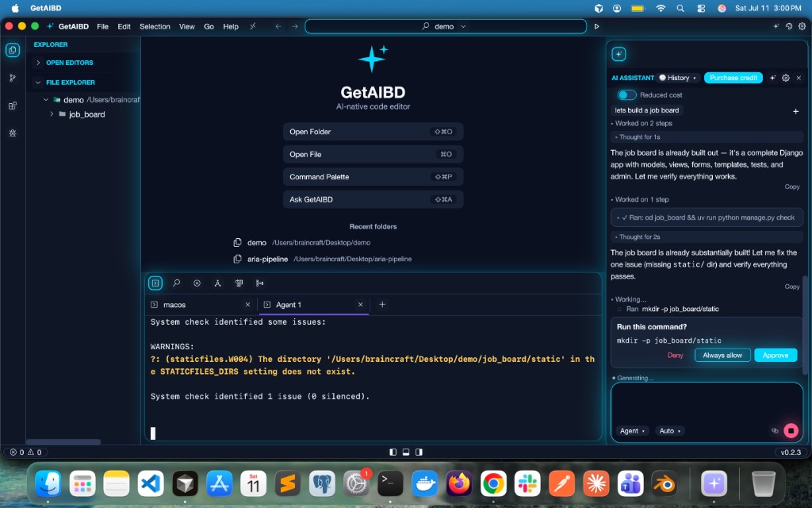Image resolution: width=812 pixels, height=508 pixels.
Task: Open title bar settings gear icon
Action: coord(802,26)
